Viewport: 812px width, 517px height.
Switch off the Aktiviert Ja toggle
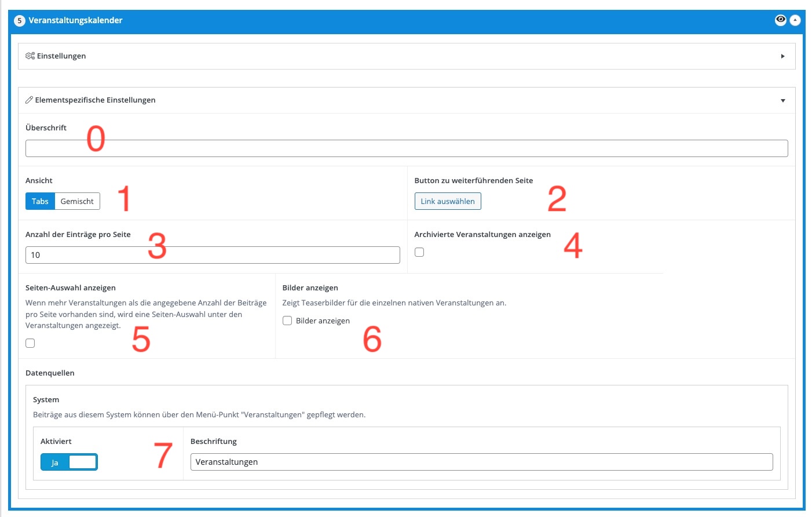click(x=69, y=462)
